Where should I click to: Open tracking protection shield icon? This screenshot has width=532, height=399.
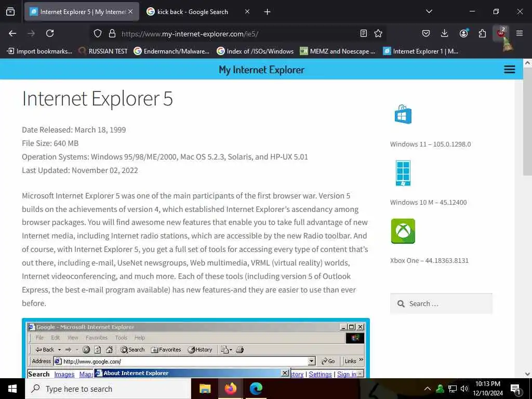click(98, 34)
